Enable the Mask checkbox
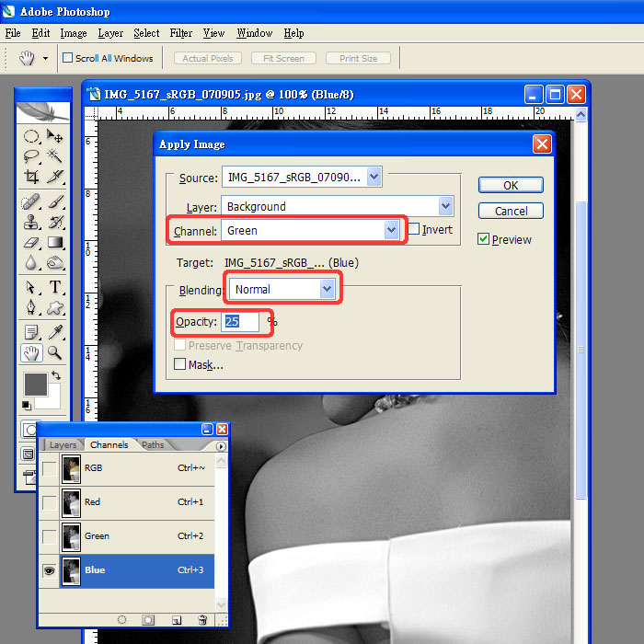644x644 pixels. pos(179,364)
